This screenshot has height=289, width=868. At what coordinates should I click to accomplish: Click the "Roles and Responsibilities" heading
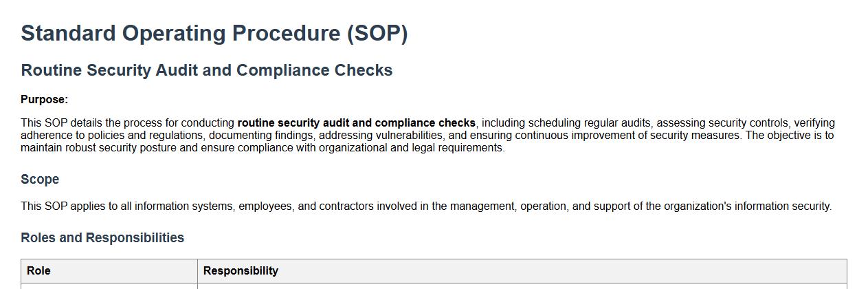coord(102,238)
